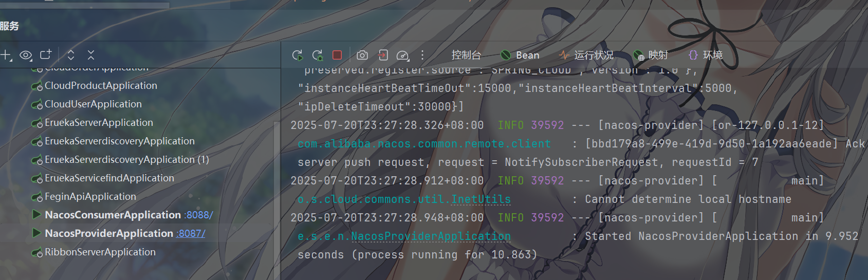Click the rerun in debug mode icon
The image size is (868, 280).
318,55
